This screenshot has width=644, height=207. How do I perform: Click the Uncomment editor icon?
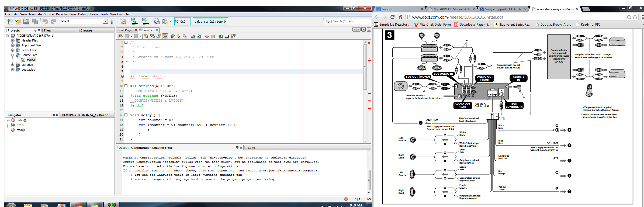227,36
